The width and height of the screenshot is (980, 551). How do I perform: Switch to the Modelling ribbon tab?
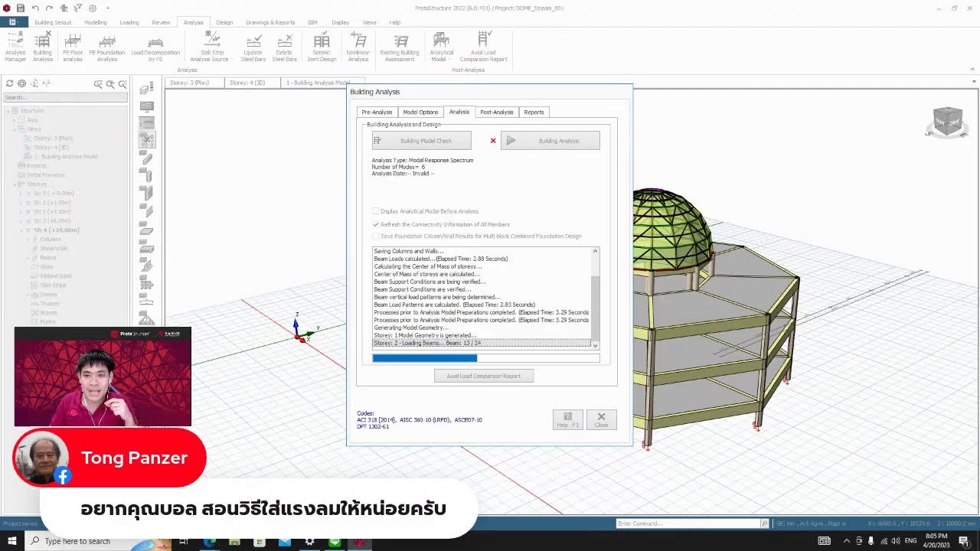tap(96, 22)
